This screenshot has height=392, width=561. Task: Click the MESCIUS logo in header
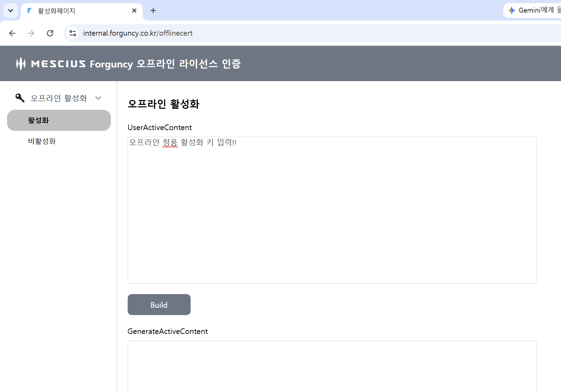(x=51, y=64)
